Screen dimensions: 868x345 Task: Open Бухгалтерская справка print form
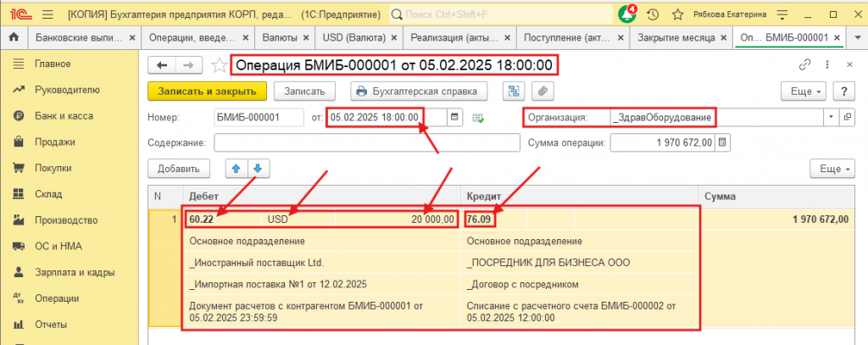click(419, 91)
